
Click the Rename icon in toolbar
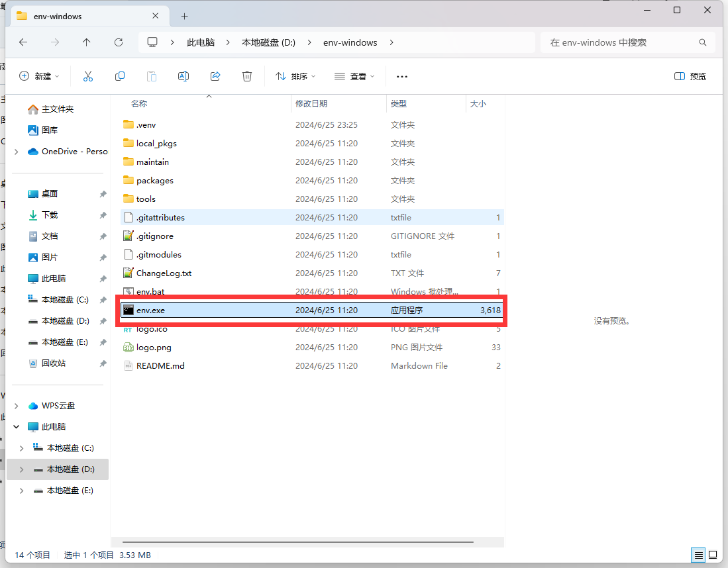(183, 76)
